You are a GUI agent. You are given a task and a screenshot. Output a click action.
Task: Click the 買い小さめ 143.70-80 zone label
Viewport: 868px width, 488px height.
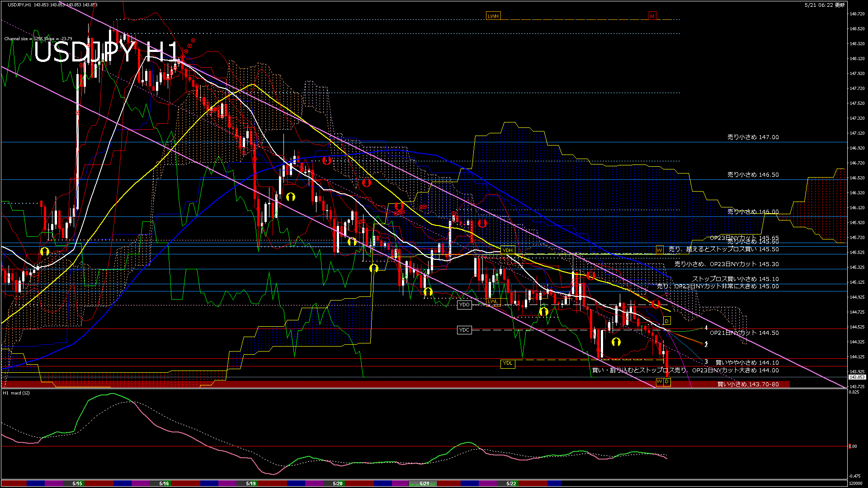(748, 385)
